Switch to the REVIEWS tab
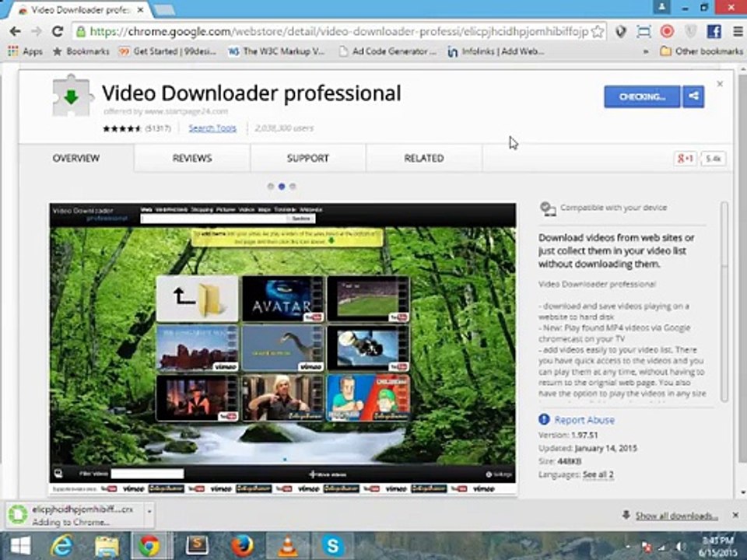The image size is (747, 560). (192, 158)
